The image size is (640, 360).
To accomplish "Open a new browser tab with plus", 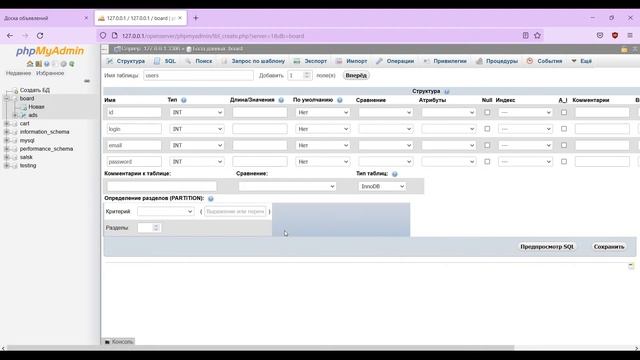I will coord(196,18).
